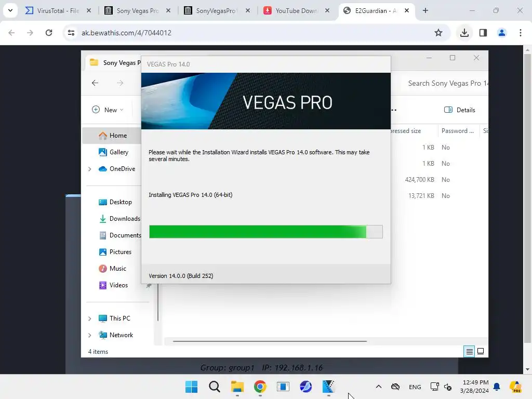Open the Chrome downloads panel

click(464, 33)
